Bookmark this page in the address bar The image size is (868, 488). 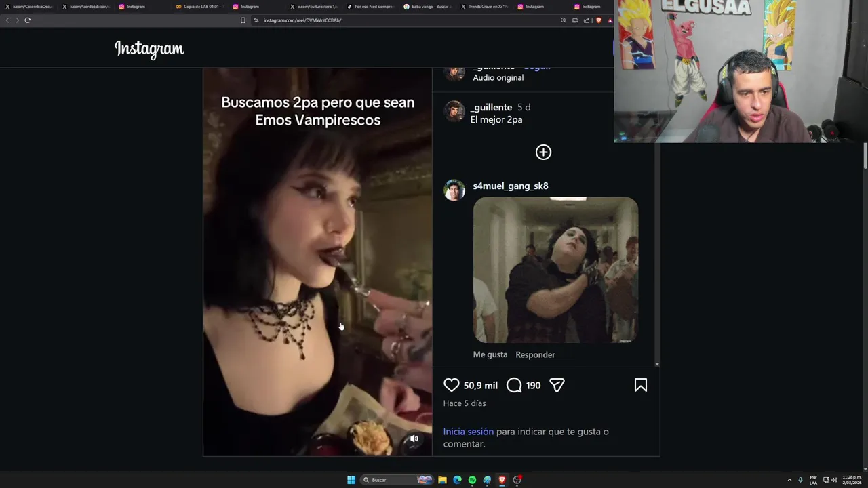point(243,20)
